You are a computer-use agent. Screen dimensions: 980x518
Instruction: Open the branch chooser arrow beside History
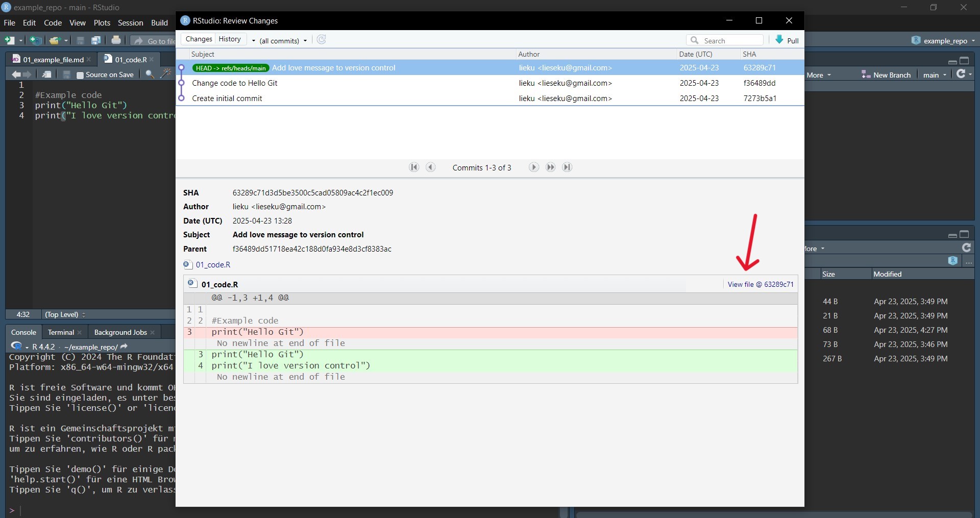click(253, 40)
